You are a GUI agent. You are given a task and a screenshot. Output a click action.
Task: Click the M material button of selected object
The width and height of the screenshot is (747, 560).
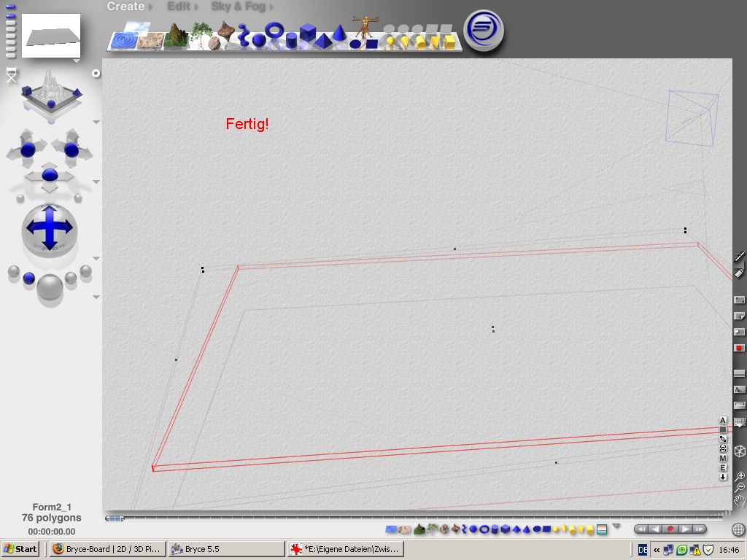723,458
